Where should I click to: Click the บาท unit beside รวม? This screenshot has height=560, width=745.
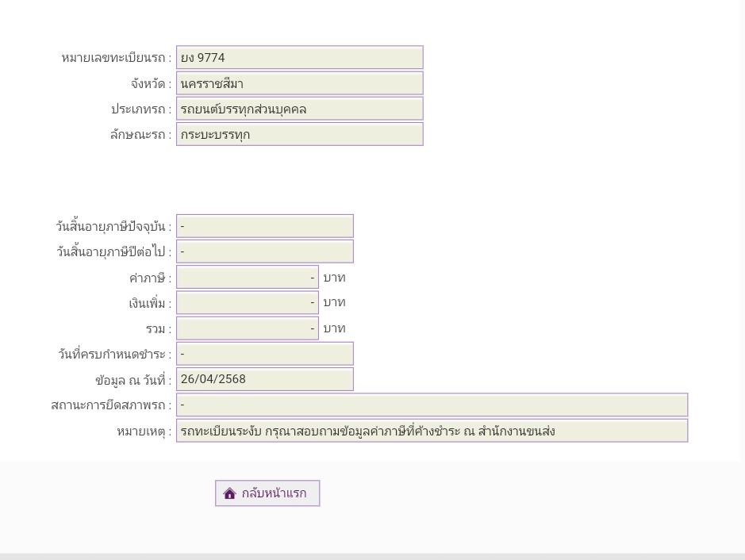[334, 328]
